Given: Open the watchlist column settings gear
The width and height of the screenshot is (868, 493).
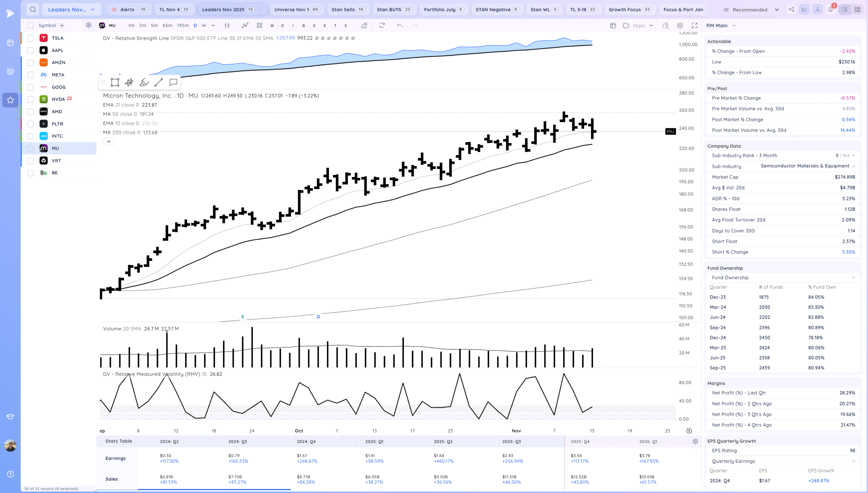Looking at the screenshot, I should (x=88, y=25).
